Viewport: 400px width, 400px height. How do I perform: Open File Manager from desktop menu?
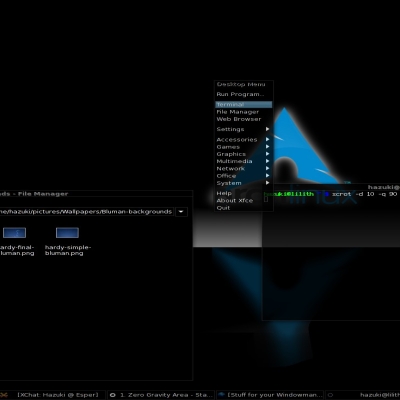click(x=244, y=112)
